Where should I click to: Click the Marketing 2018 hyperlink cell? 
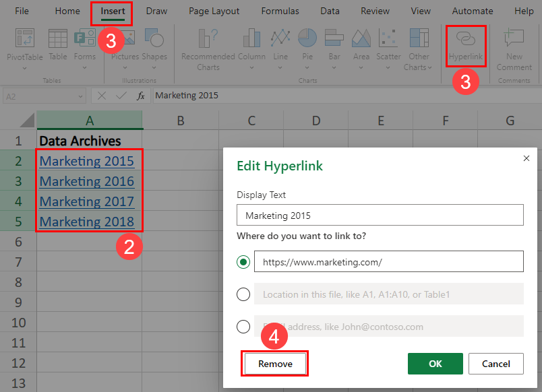(x=89, y=221)
